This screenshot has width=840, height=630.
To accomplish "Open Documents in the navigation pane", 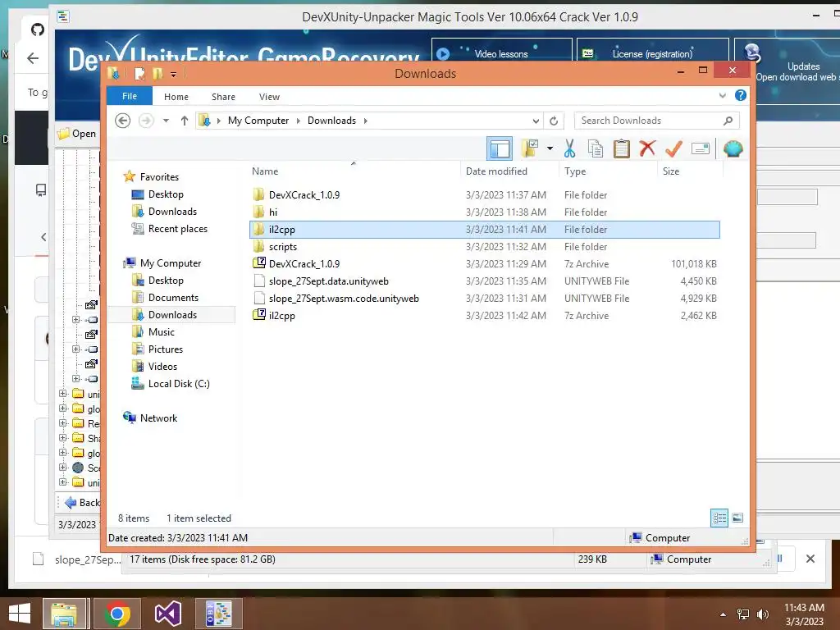I will point(173,297).
